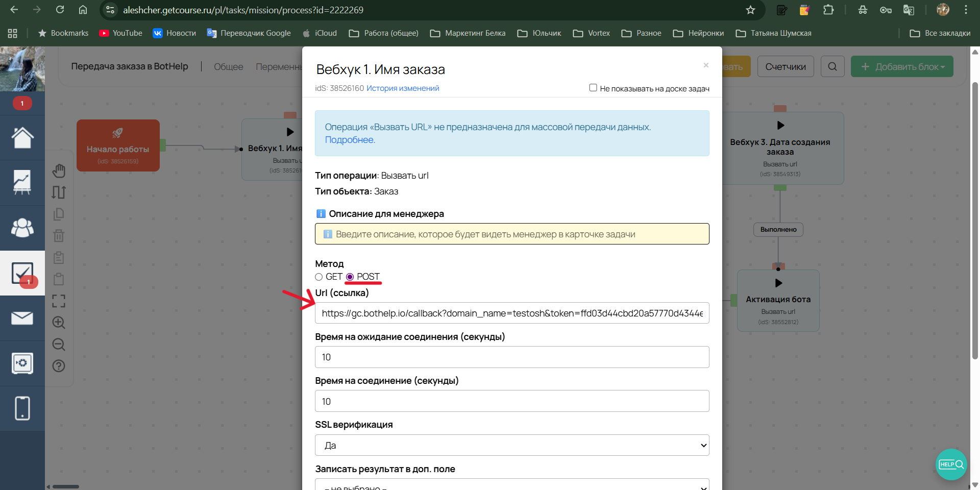Check 'Не показывать на доске задач' checkbox
Image resolution: width=980 pixels, height=490 pixels.
593,88
